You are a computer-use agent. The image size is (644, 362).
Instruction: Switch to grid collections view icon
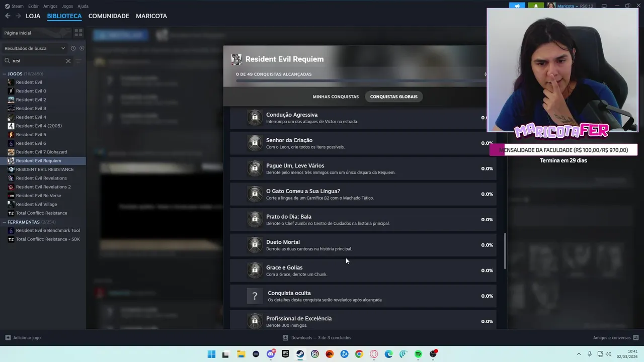coord(78,33)
